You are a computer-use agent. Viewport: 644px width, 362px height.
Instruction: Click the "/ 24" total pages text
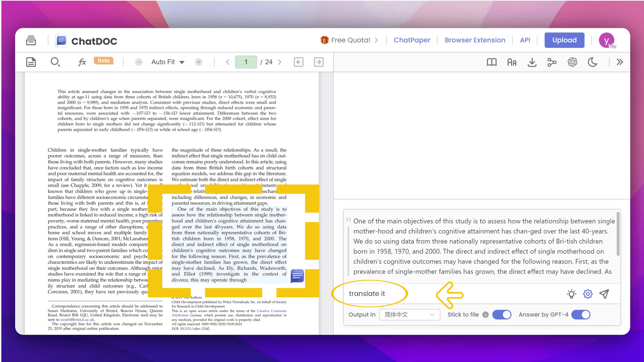pyautogui.click(x=266, y=62)
